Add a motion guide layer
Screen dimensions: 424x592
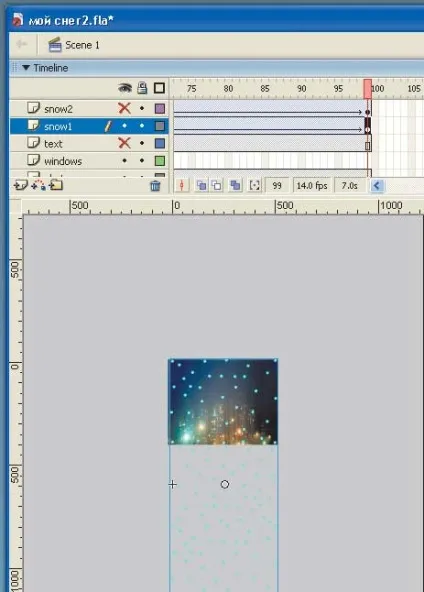point(38,185)
